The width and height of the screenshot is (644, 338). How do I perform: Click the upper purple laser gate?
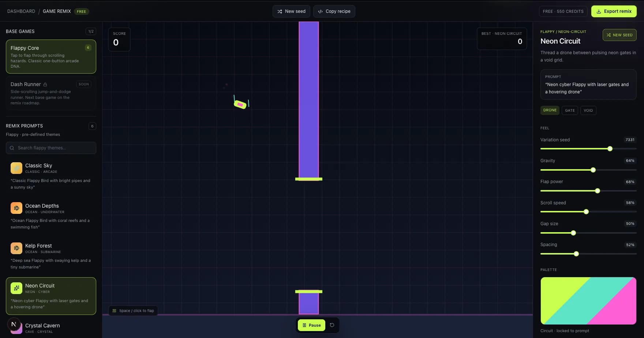point(309,101)
